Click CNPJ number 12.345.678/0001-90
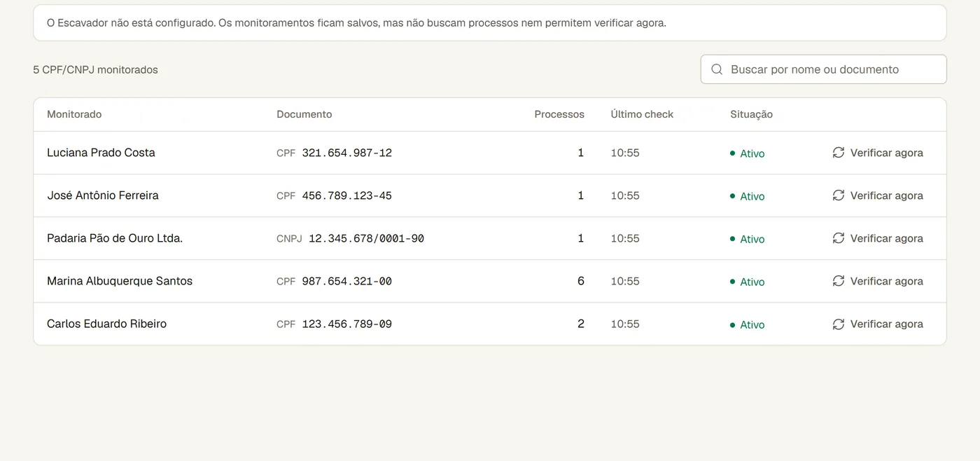The height and width of the screenshot is (461, 980). pyautogui.click(x=366, y=238)
